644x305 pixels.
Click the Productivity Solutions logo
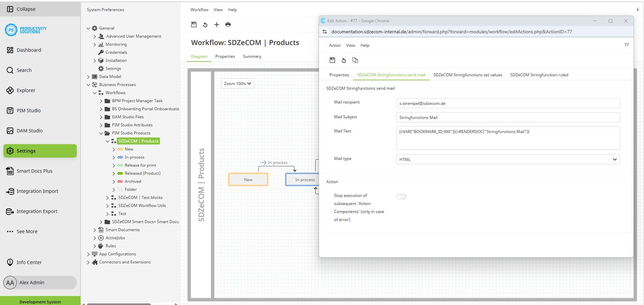tap(26, 30)
